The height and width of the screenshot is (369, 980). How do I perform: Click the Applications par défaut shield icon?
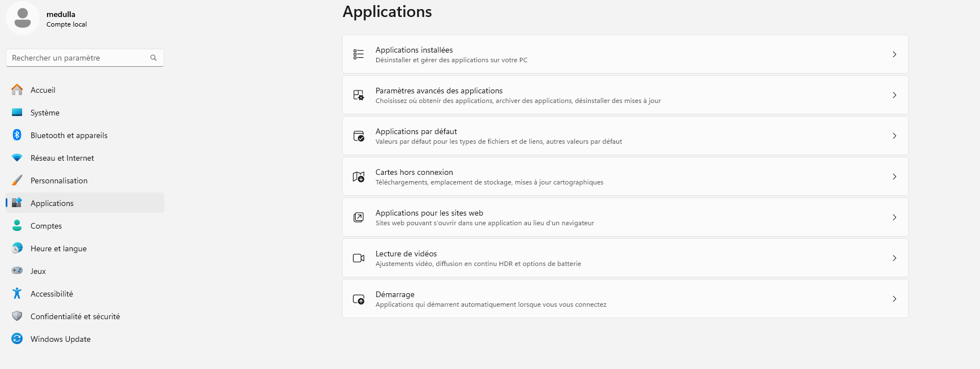pyautogui.click(x=359, y=135)
